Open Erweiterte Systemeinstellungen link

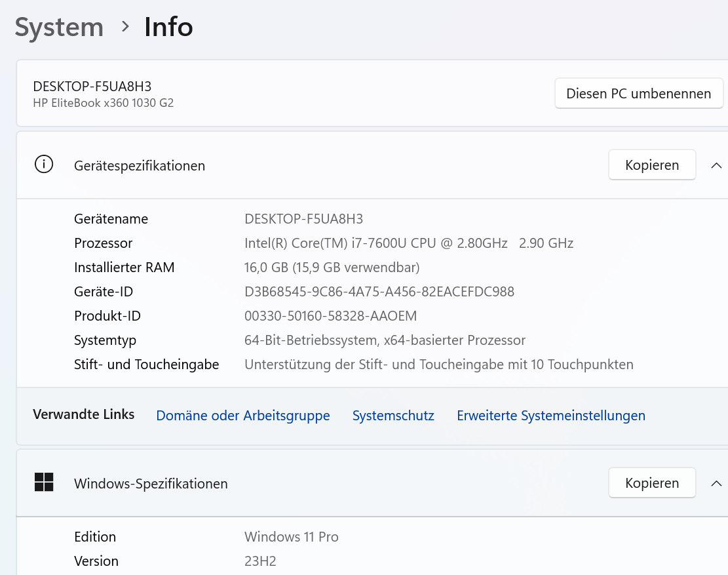click(550, 415)
